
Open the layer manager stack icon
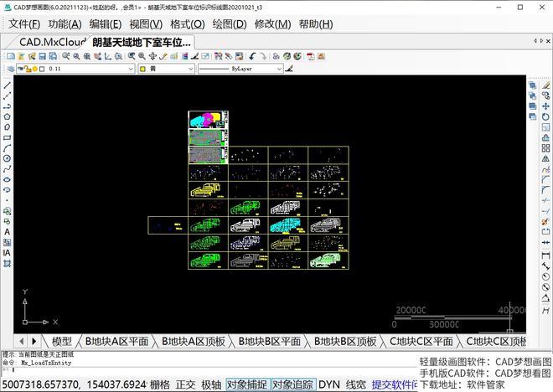click(x=11, y=69)
